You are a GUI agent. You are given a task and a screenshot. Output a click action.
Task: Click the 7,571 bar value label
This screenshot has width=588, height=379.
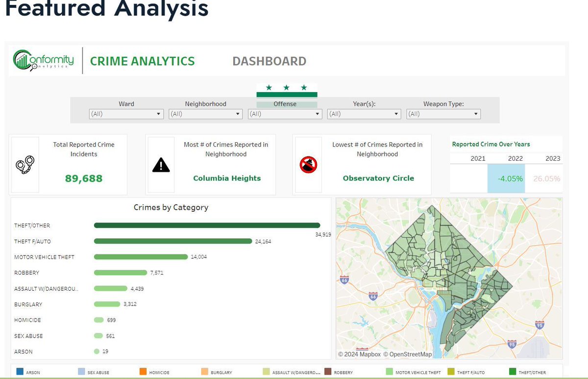pos(157,273)
